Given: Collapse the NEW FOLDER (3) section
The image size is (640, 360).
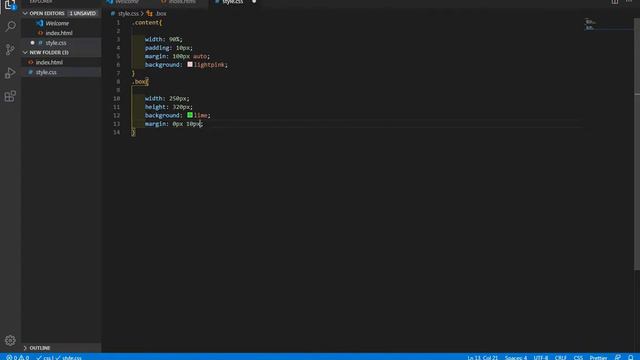Looking at the screenshot, I should [25, 52].
